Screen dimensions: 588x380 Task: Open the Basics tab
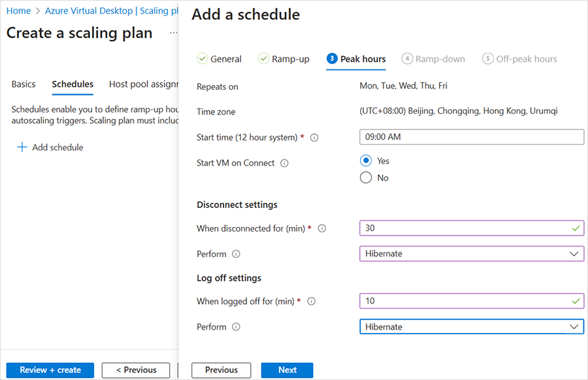24,84
